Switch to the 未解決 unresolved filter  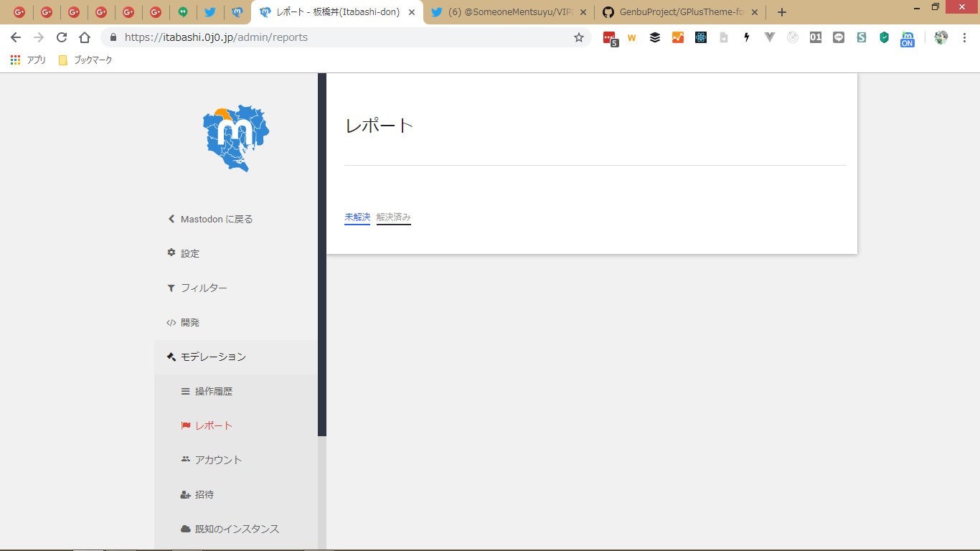[x=357, y=217]
